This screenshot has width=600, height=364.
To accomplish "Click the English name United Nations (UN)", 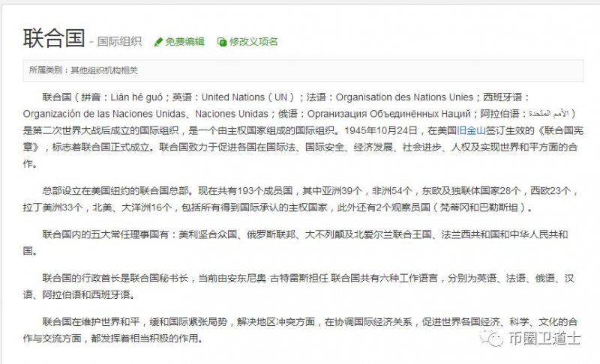I will [x=247, y=97].
